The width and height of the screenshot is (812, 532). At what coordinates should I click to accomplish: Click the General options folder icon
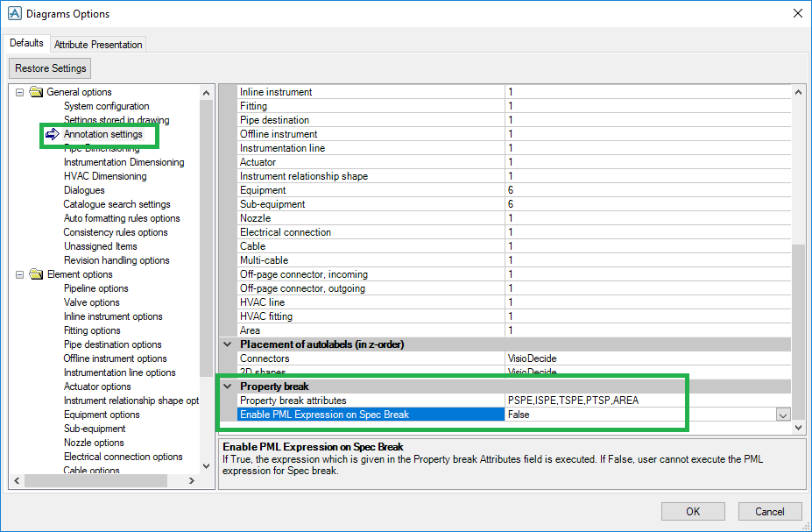coord(36,92)
